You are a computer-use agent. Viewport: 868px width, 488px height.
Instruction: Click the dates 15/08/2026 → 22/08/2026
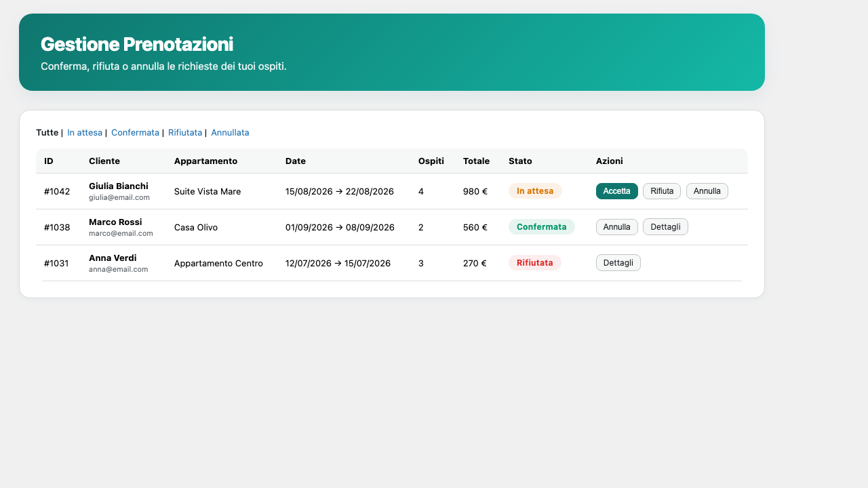[340, 192]
